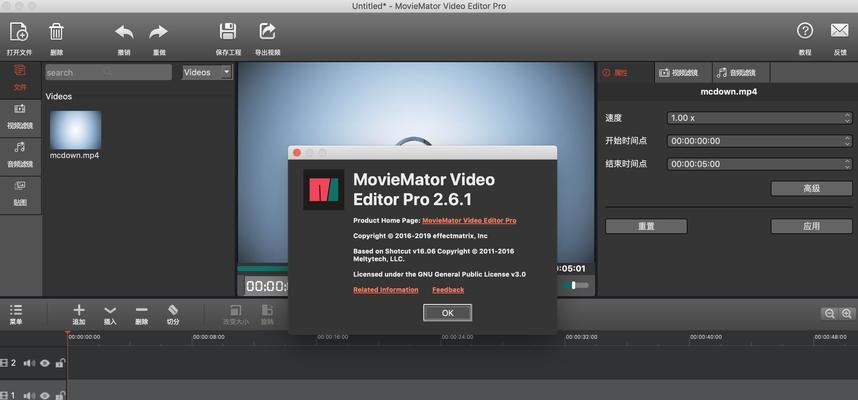Click the start time stepper arrows

847,141
